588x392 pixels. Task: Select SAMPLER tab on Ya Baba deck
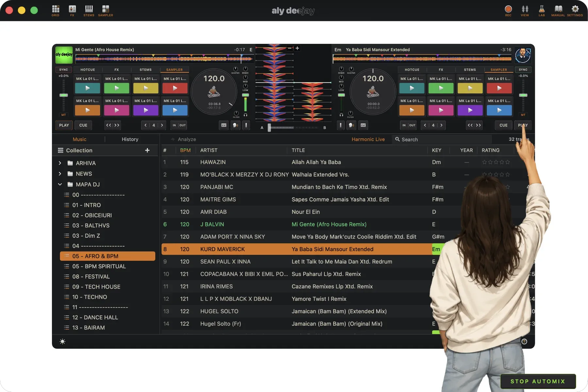click(x=499, y=70)
